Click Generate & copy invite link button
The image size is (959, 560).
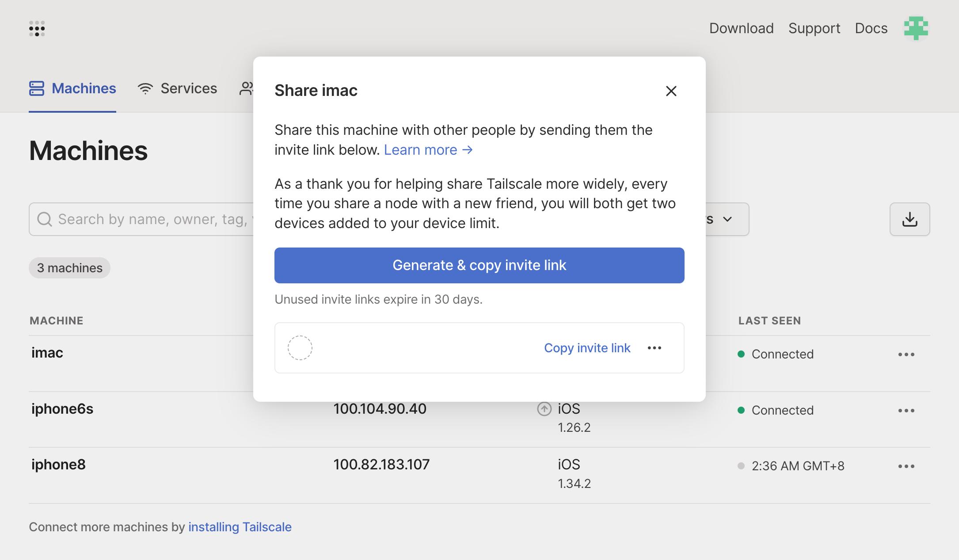tap(479, 265)
